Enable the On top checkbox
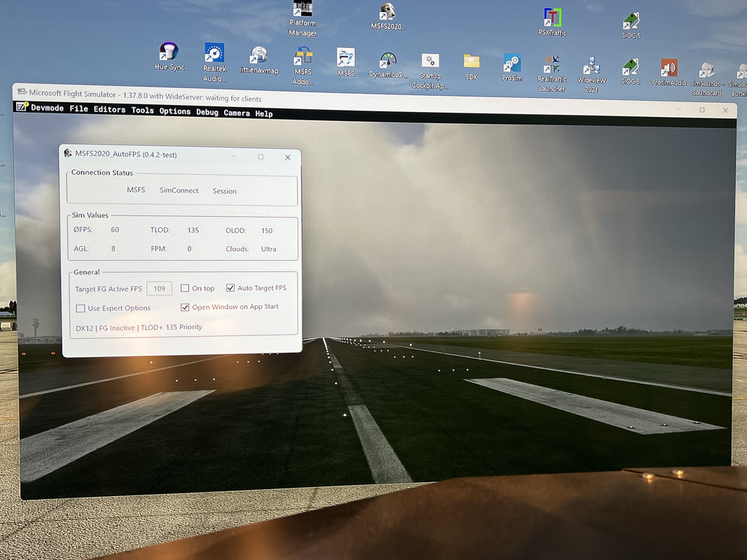The width and height of the screenshot is (747, 560). 185,288
